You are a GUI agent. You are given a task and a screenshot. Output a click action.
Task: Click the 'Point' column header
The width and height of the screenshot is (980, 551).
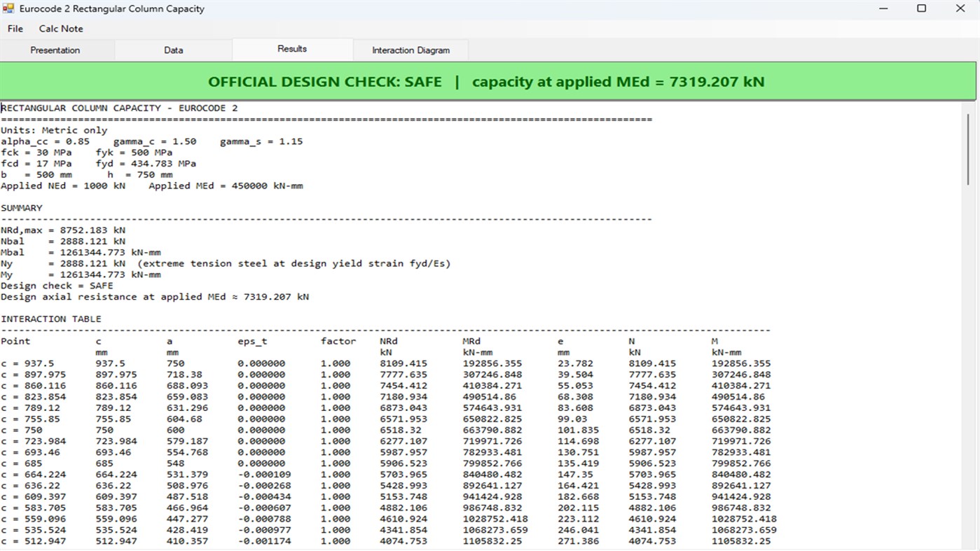[15, 342]
